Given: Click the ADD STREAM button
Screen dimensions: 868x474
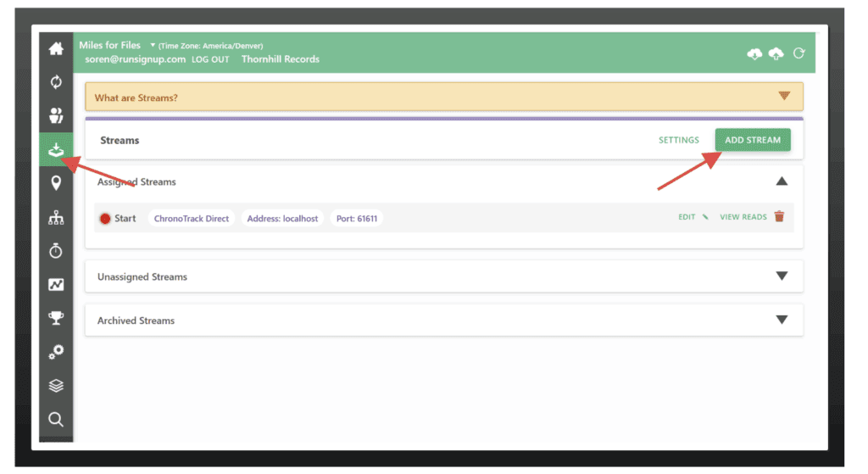Looking at the screenshot, I should click(752, 140).
